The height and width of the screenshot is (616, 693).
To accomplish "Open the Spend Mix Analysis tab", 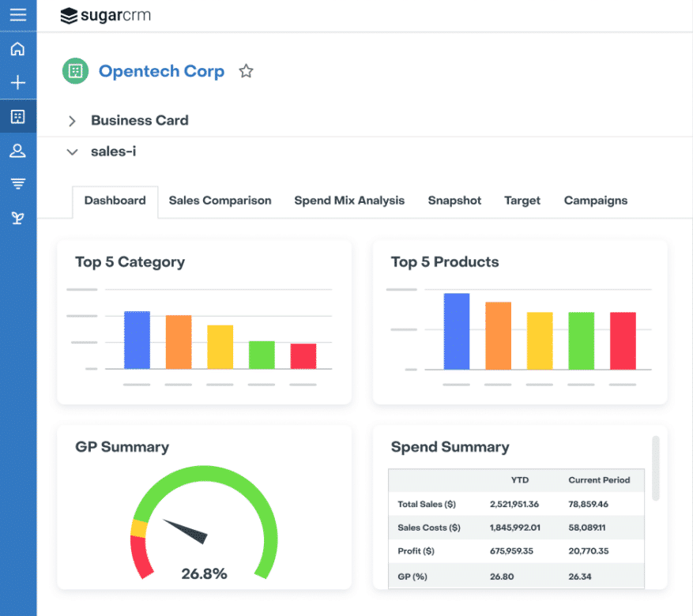I will [x=349, y=201].
